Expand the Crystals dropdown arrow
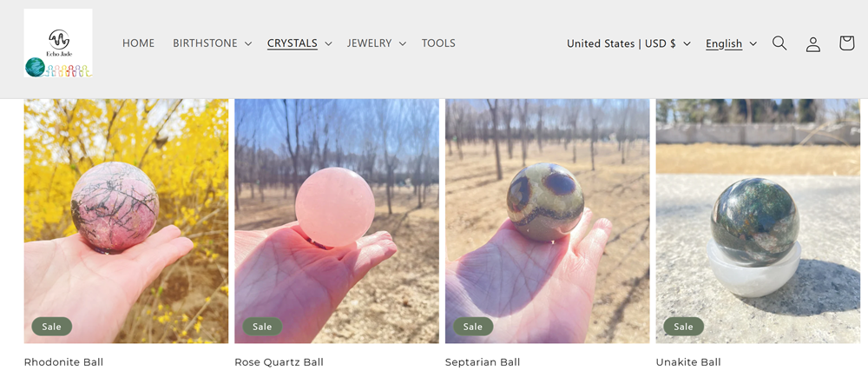Image resolution: width=868 pixels, height=377 pixels. 328,43
